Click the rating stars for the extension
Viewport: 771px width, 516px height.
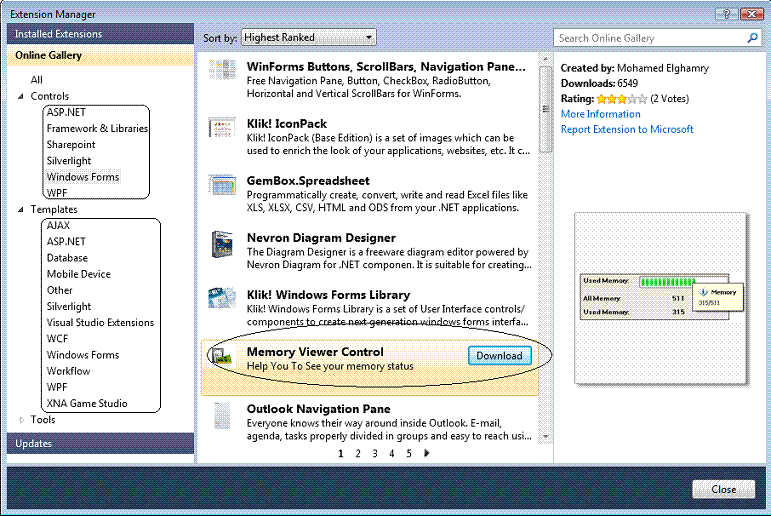point(622,99)
